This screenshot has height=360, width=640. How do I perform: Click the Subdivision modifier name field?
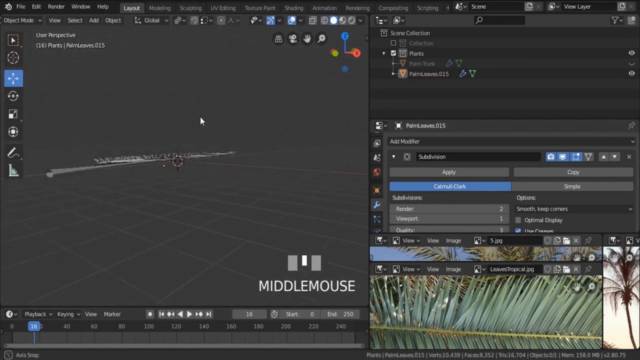(x=478, y=157)
